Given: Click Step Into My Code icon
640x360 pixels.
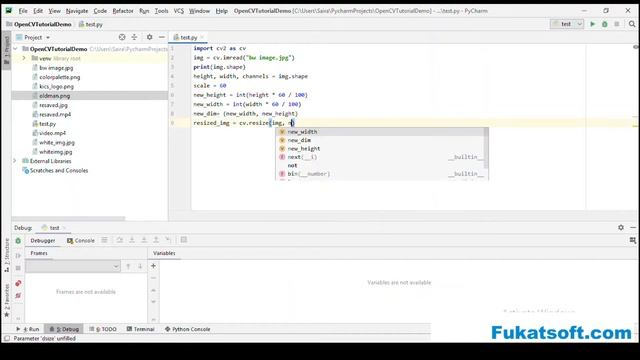Looking at the screenshot, I should [144, 240].
